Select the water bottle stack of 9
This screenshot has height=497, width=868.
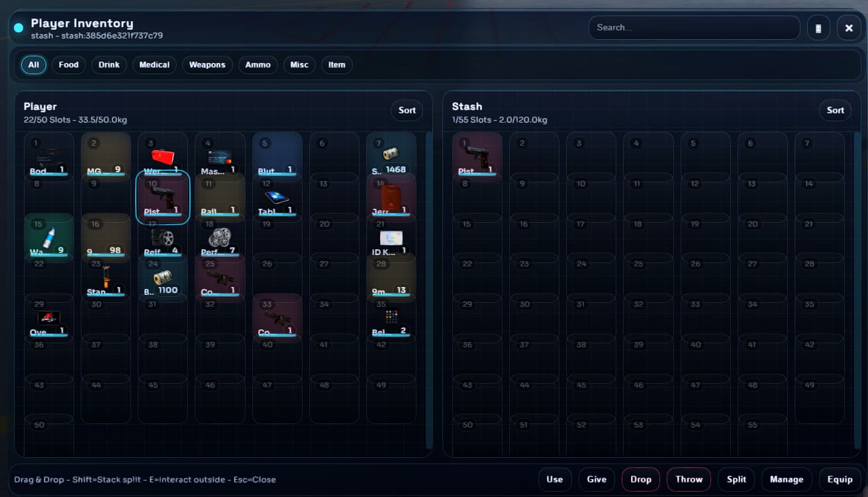(49, 237)
